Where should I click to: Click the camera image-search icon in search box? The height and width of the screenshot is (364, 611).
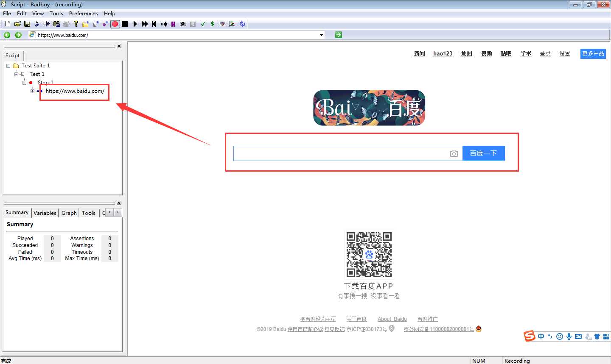coord(454,153)
